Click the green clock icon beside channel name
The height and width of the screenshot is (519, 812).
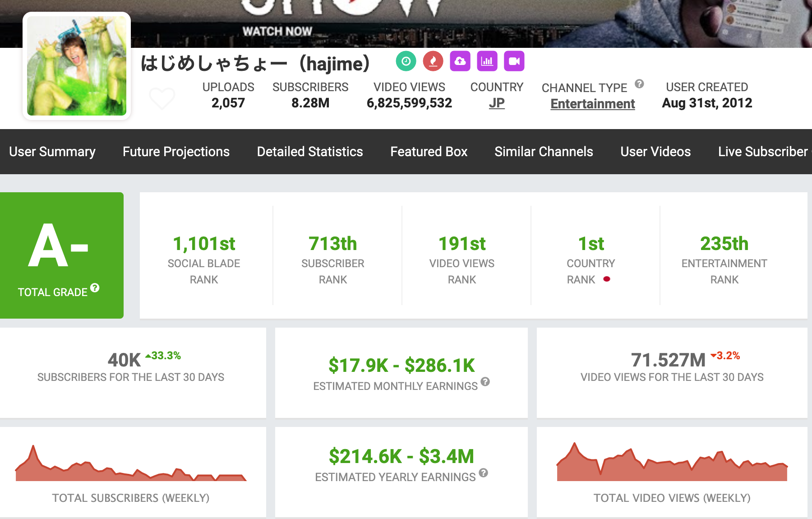[406, 61]
